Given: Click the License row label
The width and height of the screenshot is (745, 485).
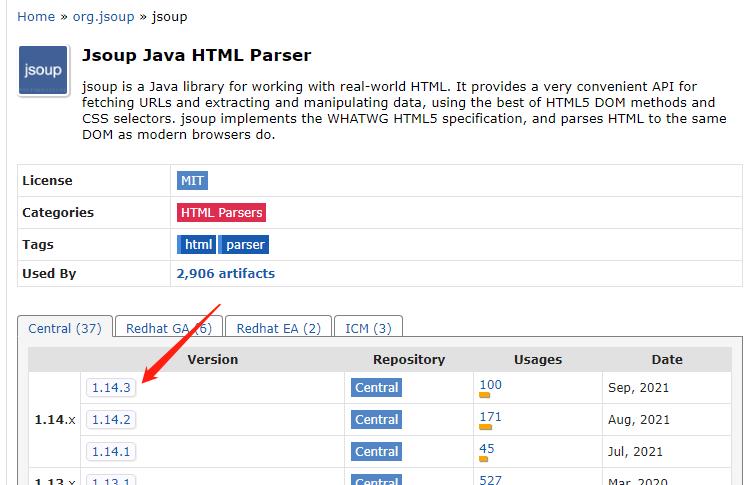Looking at the screenshot, I should click(x=47, y=181).
